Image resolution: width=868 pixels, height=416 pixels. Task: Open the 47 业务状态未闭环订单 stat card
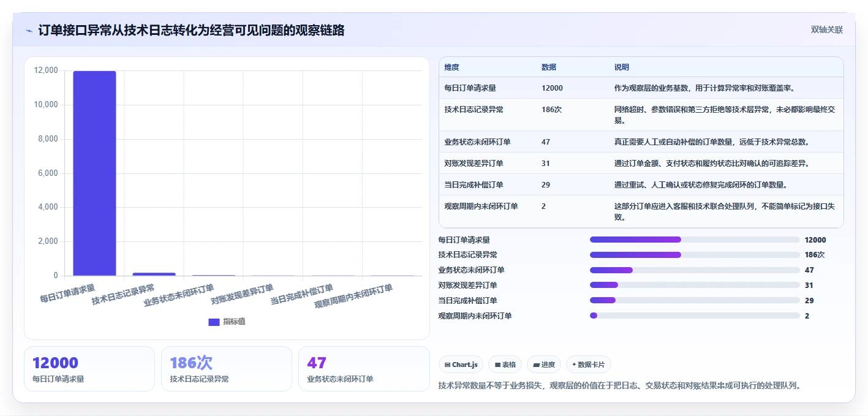click(x=364, y=369)
